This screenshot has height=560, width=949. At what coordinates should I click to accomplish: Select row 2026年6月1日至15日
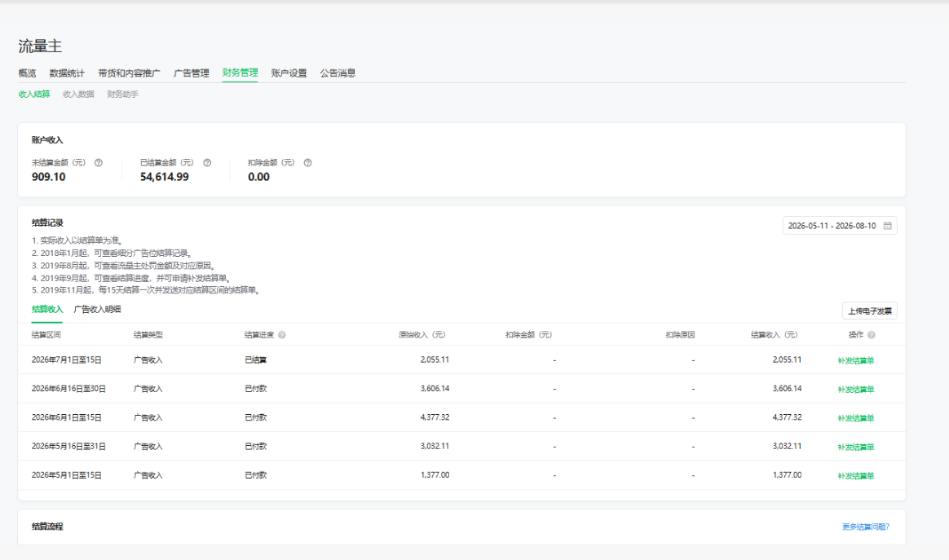(x=461, y=417)
